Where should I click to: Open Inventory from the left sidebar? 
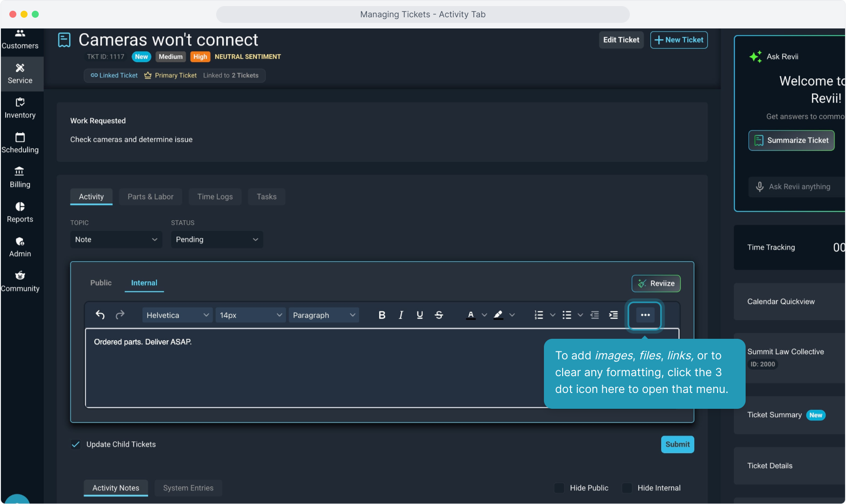[x=20, y=108]
